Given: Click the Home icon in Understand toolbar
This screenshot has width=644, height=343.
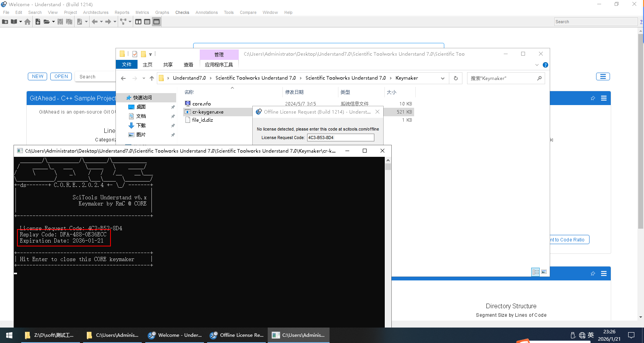Looking at the screenshot, I should (27, 22).
